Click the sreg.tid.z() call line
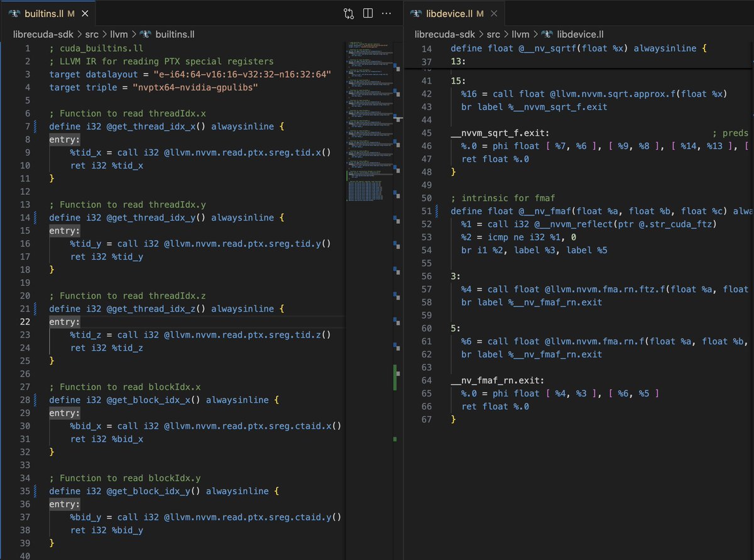The height and width of the screenshot is (560, 754). (200, 335)
